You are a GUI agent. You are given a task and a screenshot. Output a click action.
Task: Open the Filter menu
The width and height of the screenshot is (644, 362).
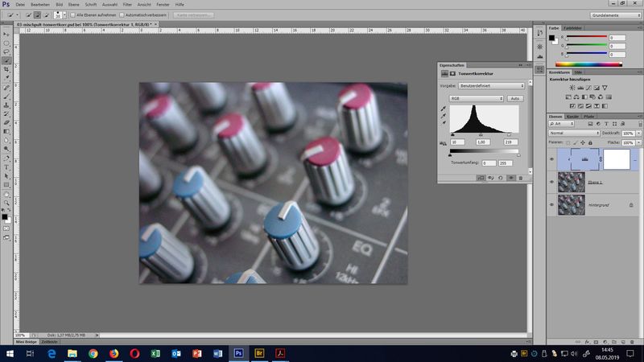[x=126, y=5]
